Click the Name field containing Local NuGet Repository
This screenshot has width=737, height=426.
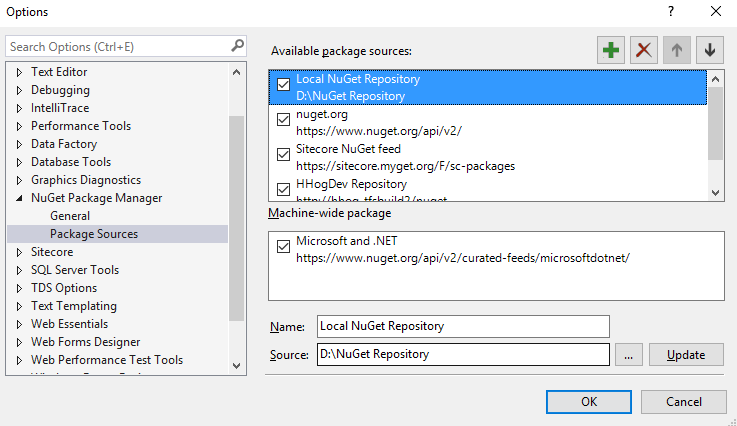coord(463,326)
